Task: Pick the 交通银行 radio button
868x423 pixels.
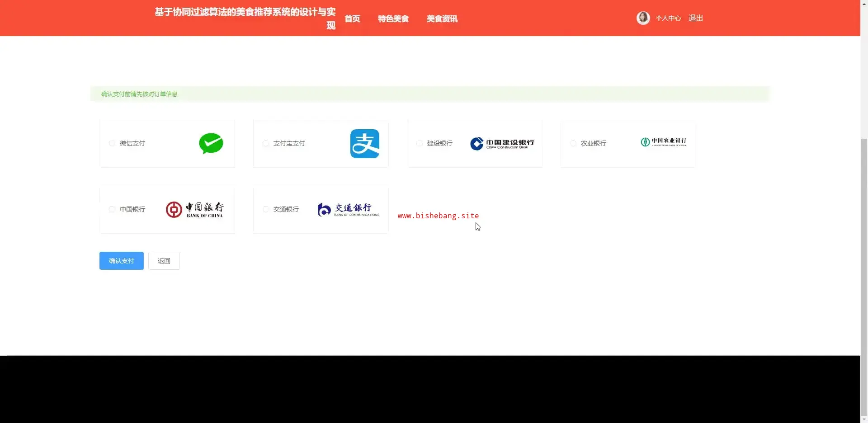Action: tap(266, 209)
